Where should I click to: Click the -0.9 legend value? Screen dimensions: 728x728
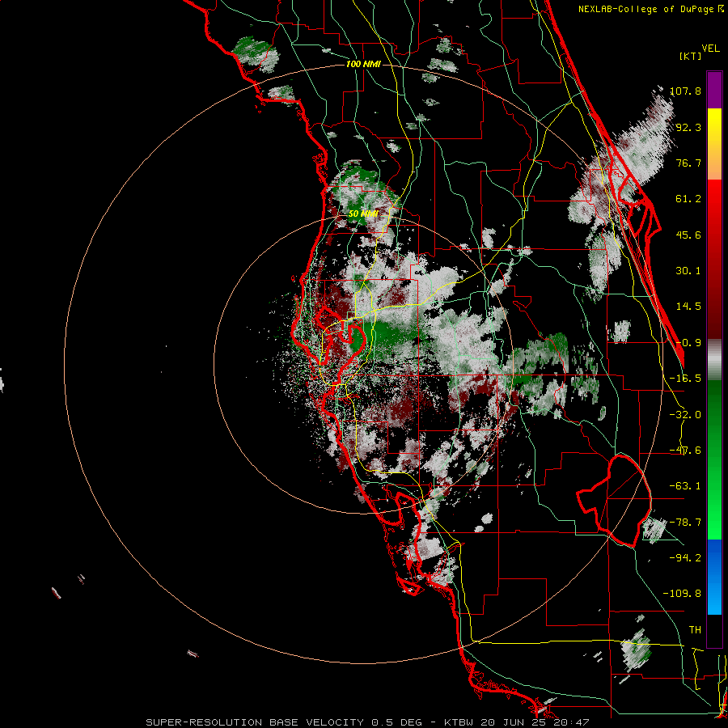pyautogui.click(x=688, y=343)
